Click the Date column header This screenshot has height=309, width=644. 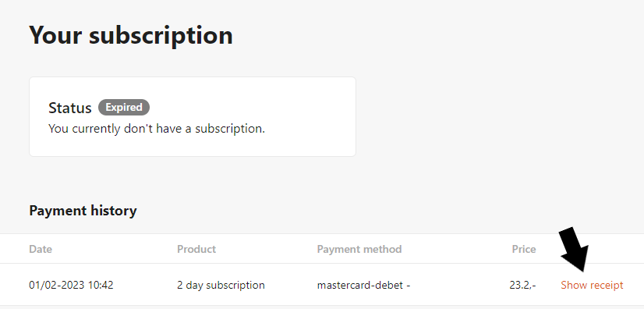click(x=41, y=249)
